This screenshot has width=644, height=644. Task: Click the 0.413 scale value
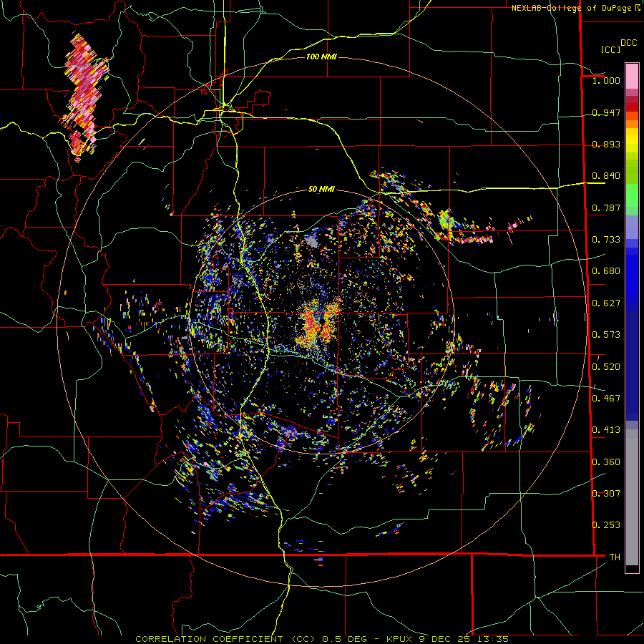[x=606, y=430]
